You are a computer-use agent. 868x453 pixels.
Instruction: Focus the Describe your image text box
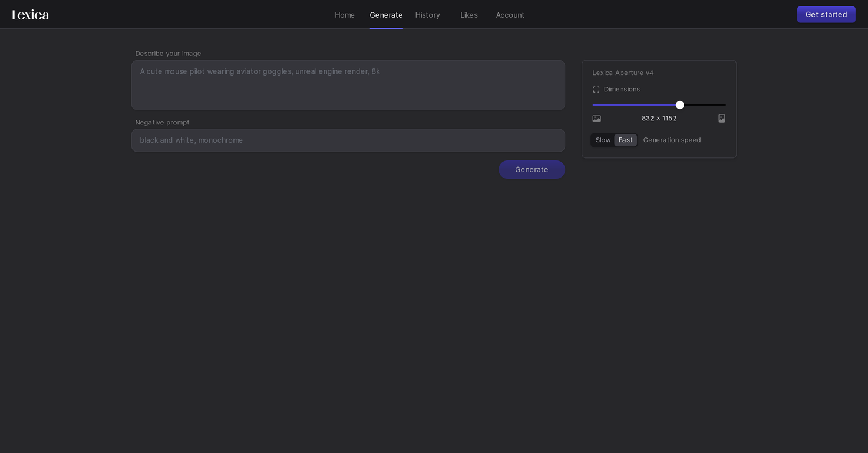coord(348,85)
